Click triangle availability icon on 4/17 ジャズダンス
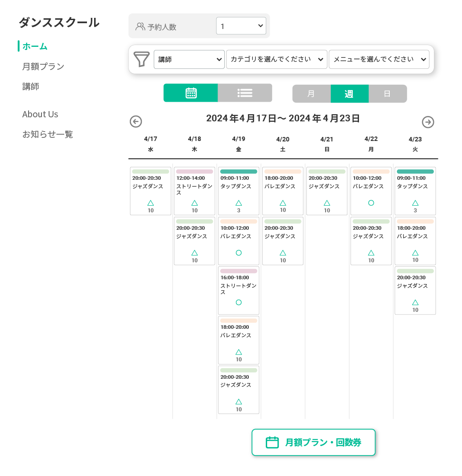The image size is (462, 476). click(x=151, y=203)
